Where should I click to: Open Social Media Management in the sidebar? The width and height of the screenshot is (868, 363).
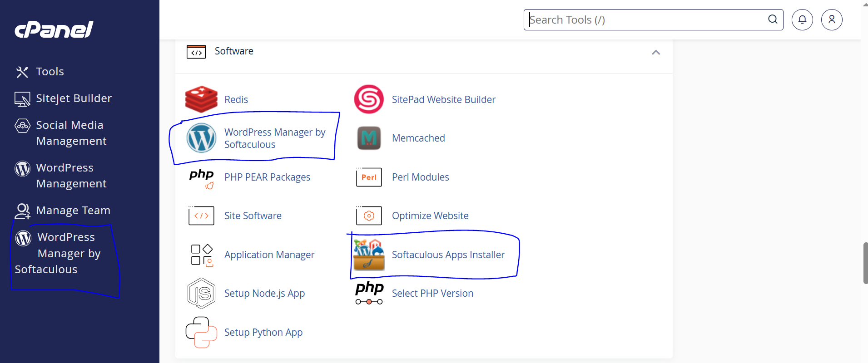71,133
